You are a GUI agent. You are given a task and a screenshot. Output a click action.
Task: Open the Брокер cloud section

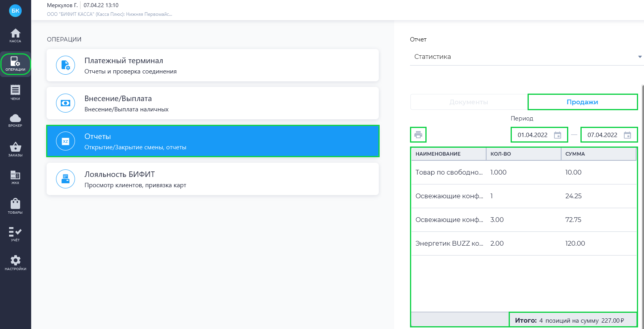click(x=15, y=120)
